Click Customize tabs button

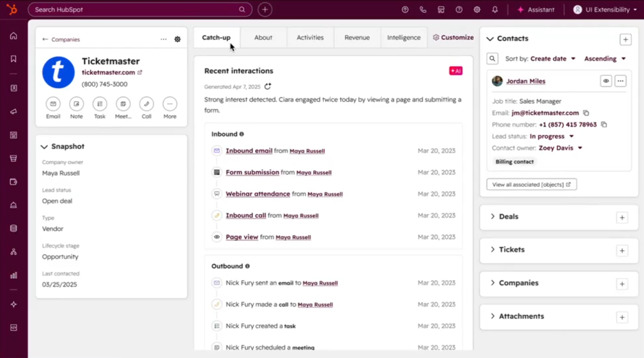point(453,37)
